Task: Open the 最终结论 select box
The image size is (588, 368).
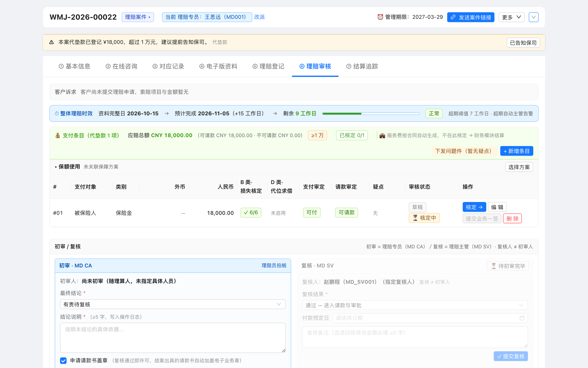Action: pos(173,304)
